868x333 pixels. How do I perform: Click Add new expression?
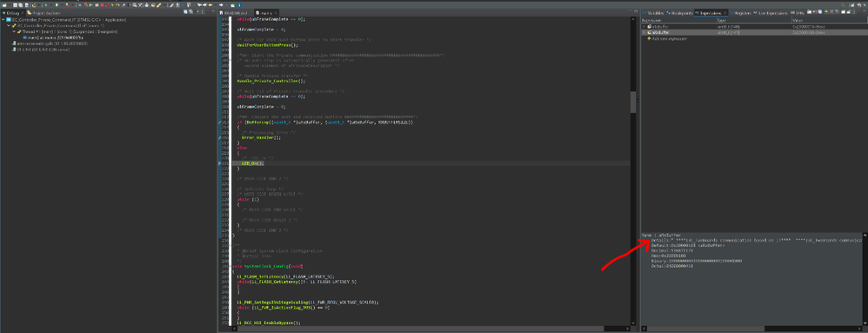tap(667, 39)
